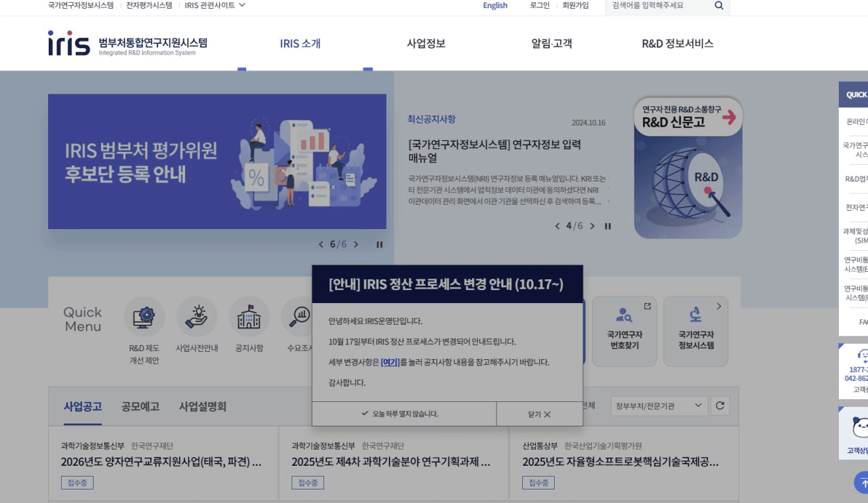The width and height of the screenshot is (868, 503).
Task: Show the next main banner slide
Action: [x=356, y=245]
